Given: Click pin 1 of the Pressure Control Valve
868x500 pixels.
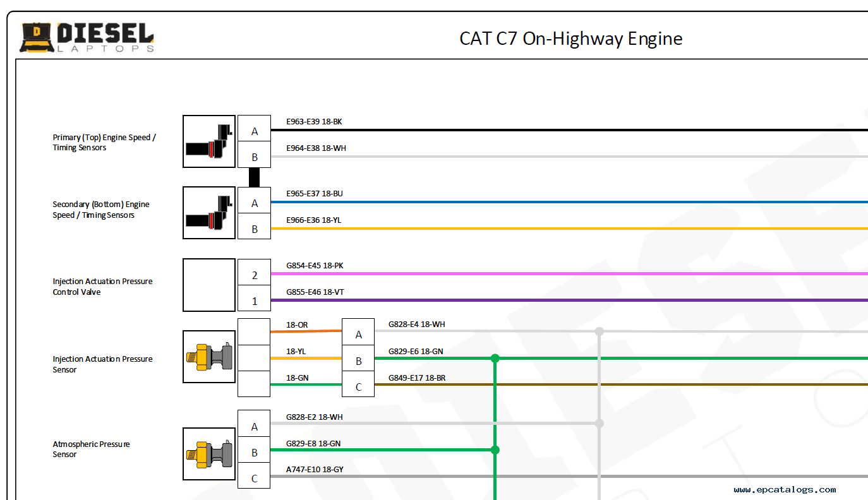Looking at the screenshot, I should tap(254, 298).
